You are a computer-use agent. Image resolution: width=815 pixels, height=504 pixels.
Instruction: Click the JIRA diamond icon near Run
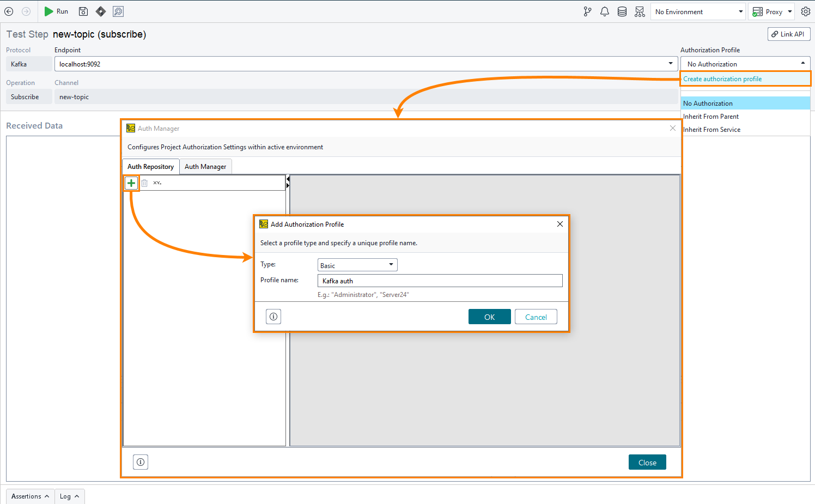tap(101, 11)
